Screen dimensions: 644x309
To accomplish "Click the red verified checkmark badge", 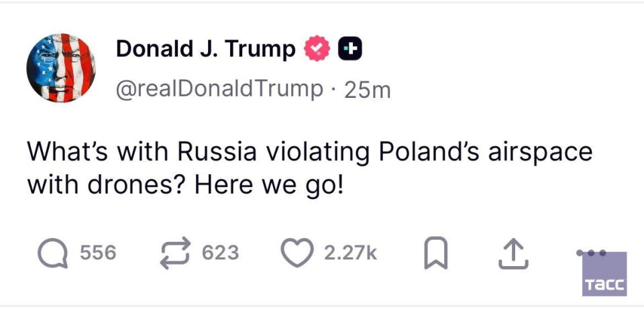I will coord(318,49).
